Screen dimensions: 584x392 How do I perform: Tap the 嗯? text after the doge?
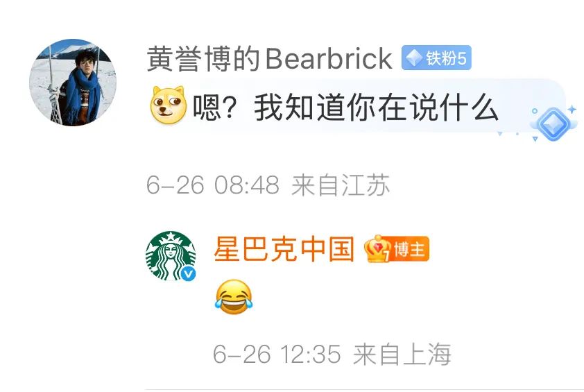214,108
